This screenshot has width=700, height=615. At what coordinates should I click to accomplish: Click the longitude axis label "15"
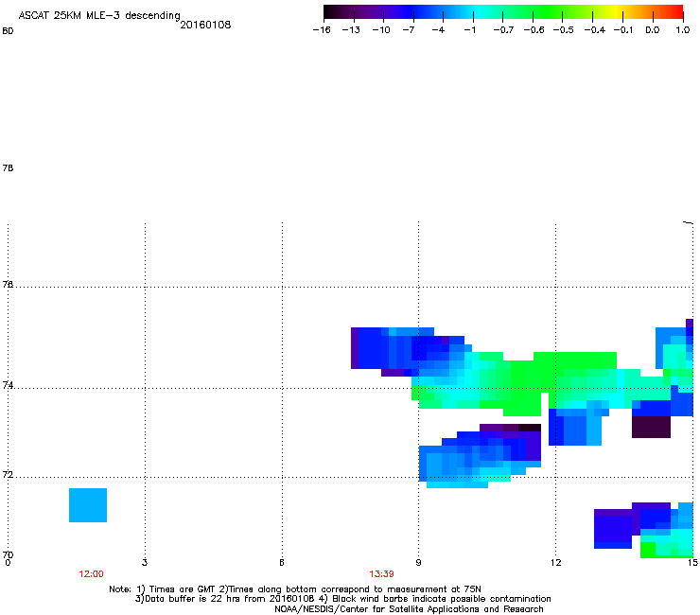(x=692, y=562)
